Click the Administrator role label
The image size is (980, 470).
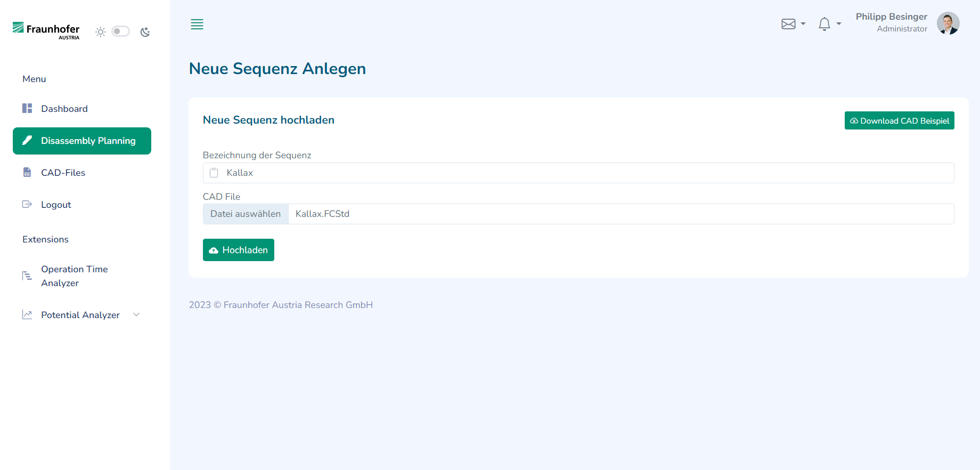coord(902,29)
